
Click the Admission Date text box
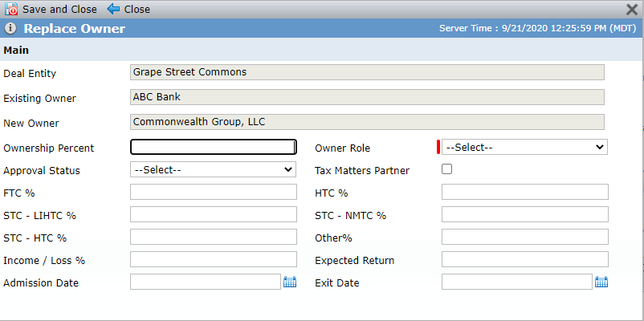pos(206,282)
